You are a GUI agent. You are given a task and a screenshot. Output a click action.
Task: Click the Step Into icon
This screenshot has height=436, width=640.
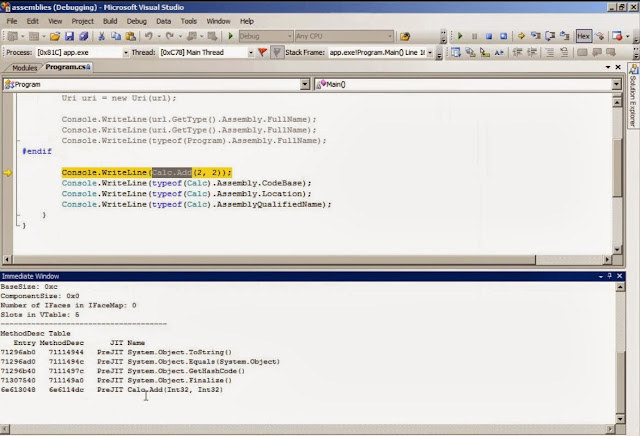[536, 36]
